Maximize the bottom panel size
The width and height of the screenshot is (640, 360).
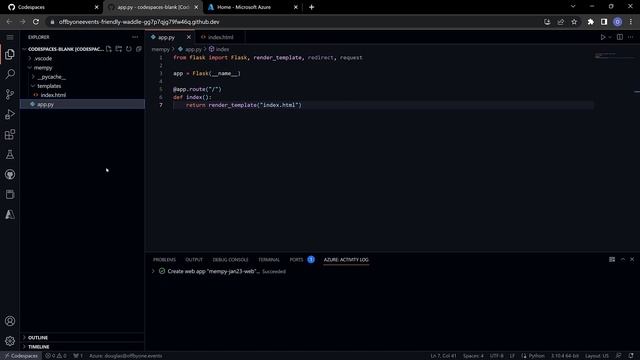[623, 260]
